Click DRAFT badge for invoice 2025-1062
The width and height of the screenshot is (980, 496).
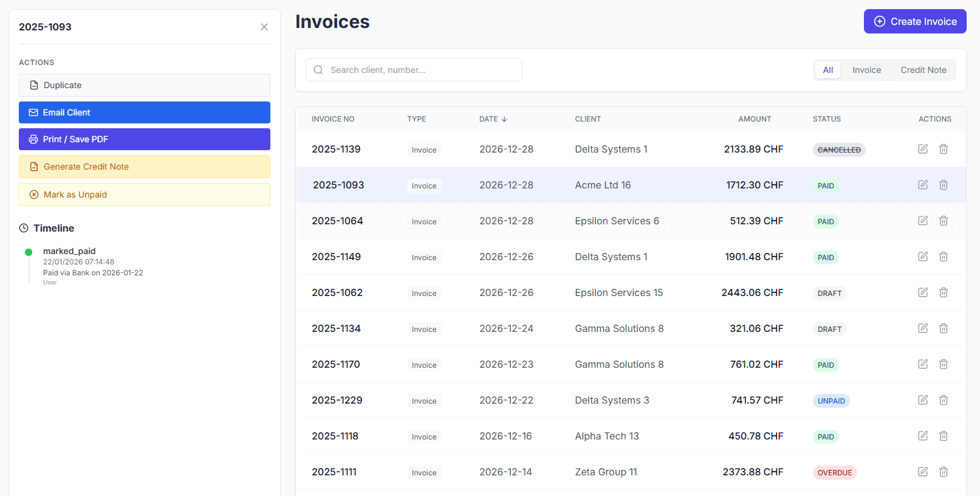point(829,293)
